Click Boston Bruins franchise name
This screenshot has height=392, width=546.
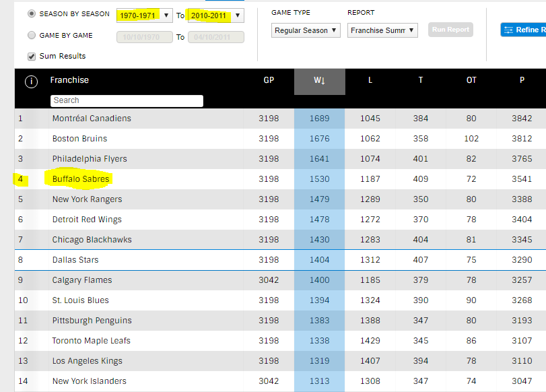[x=79, y=139]
